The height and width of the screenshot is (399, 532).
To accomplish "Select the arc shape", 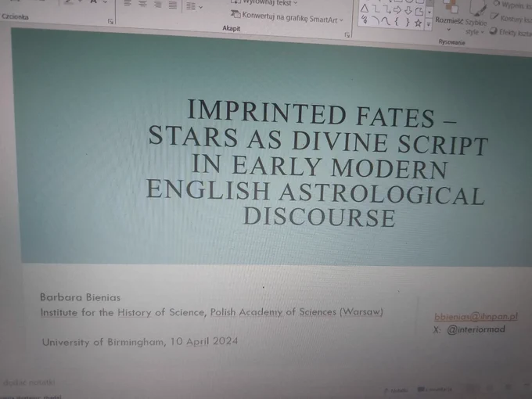I will pos(376,20).
